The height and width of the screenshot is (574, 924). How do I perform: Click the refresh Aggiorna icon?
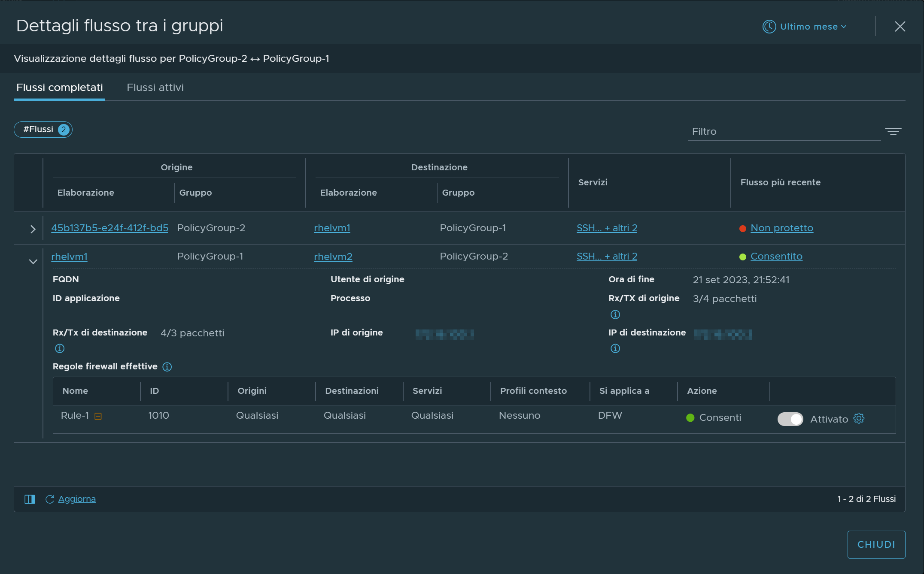[x=50, y=498]
